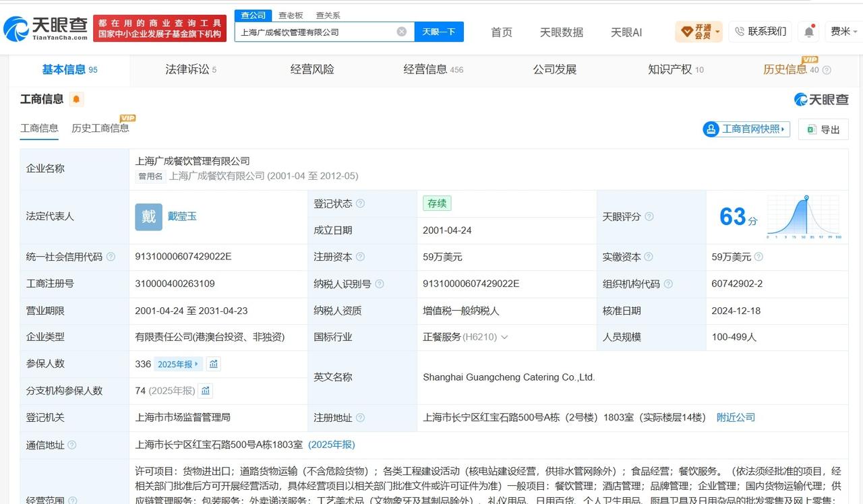The image size is (863, 504).
Task: Open 工商官网快照 dropdown button
Action: [x=746, y=129]
